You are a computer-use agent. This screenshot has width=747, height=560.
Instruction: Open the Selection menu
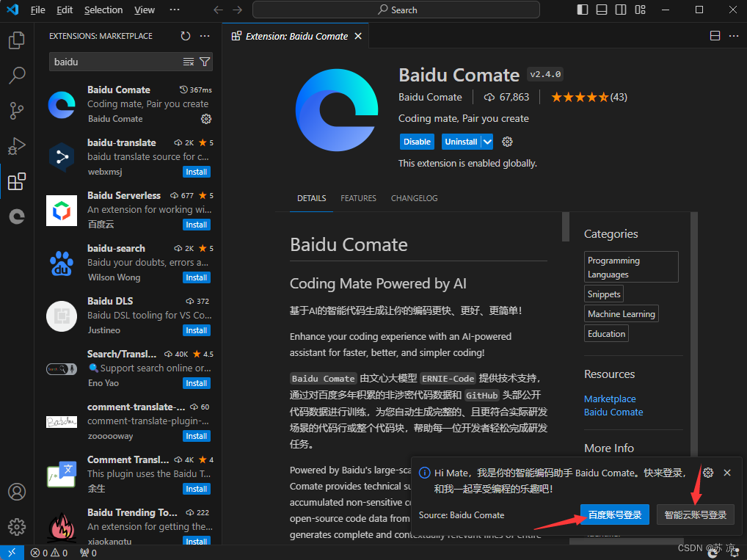[103, 10]
